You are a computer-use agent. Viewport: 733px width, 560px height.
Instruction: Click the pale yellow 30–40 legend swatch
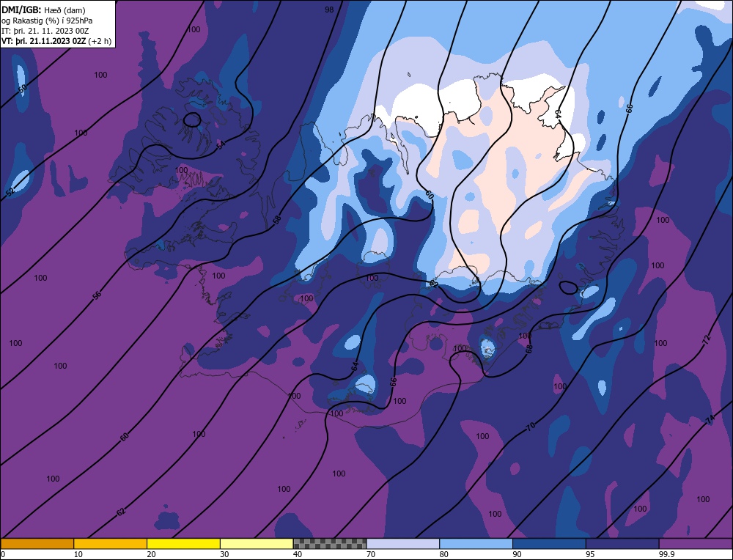257,544
